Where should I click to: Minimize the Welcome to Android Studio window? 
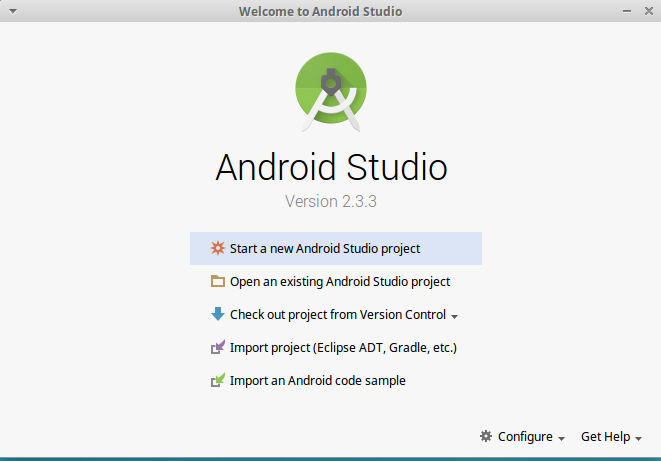(627, 11)
